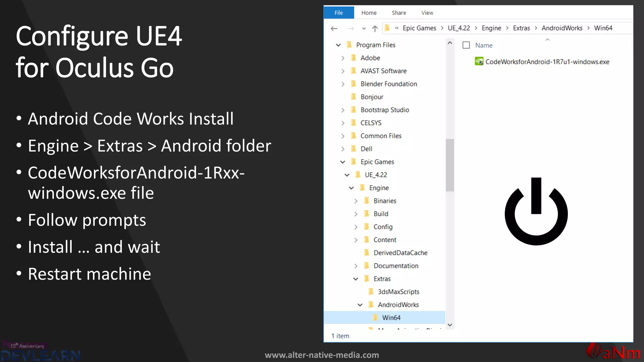Select the UE_4.22 folder
The height and width of the screenshot is (362, 644).
coord(376,175)
